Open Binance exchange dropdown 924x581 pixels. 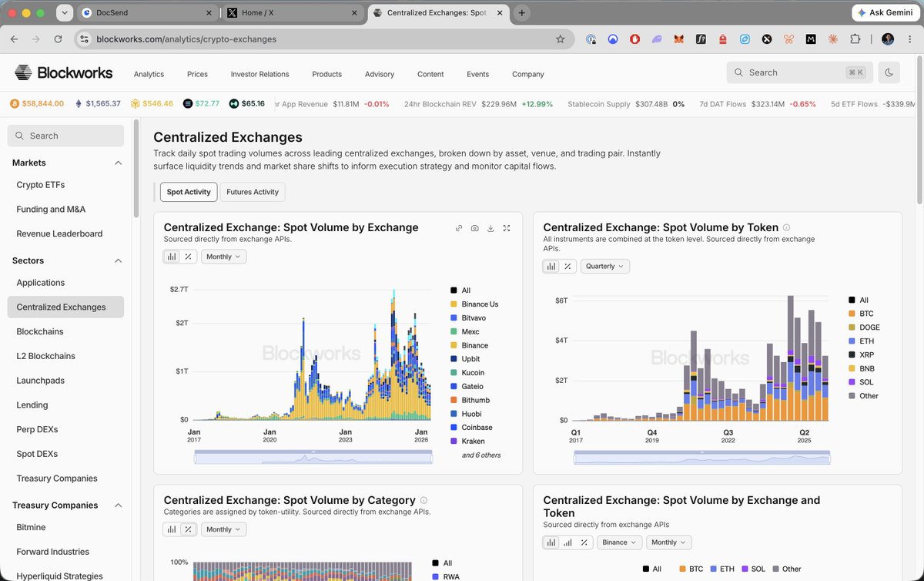click(x=619, y=542)
